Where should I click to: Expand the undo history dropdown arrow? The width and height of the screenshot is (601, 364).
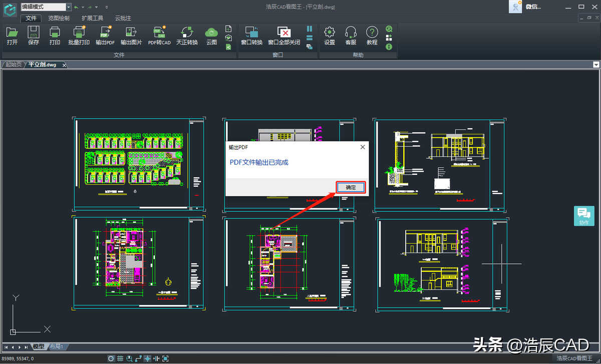pyautogui.click(x=83, y=8)
